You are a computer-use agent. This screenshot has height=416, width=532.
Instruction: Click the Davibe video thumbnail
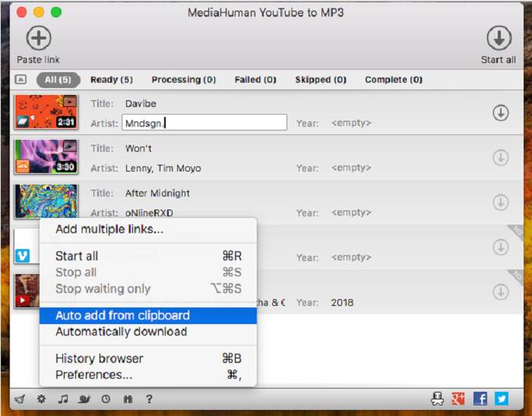[x=46, y=112]
